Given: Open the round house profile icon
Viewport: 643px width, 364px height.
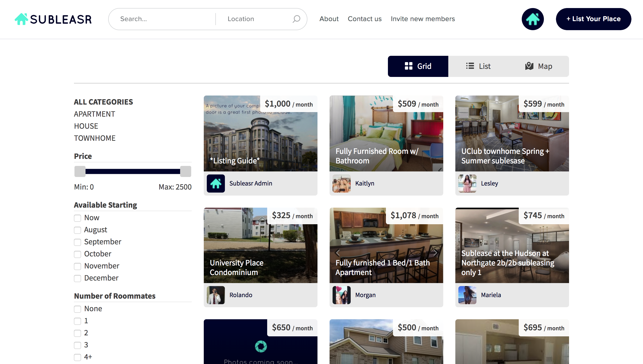Looking at the screenshot, I should 533,19.
